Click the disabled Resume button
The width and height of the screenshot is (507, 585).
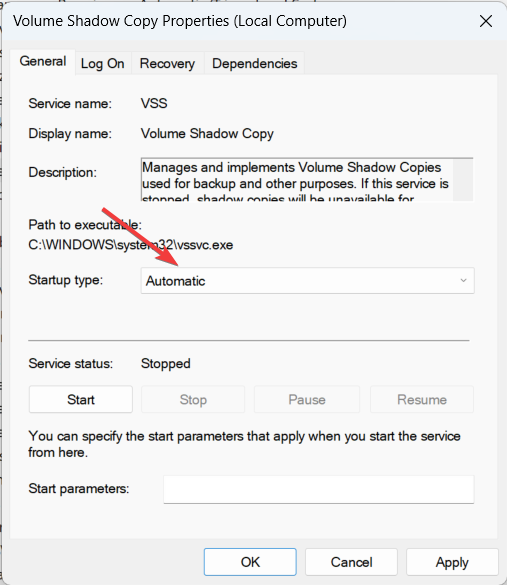tap(422, 400)
